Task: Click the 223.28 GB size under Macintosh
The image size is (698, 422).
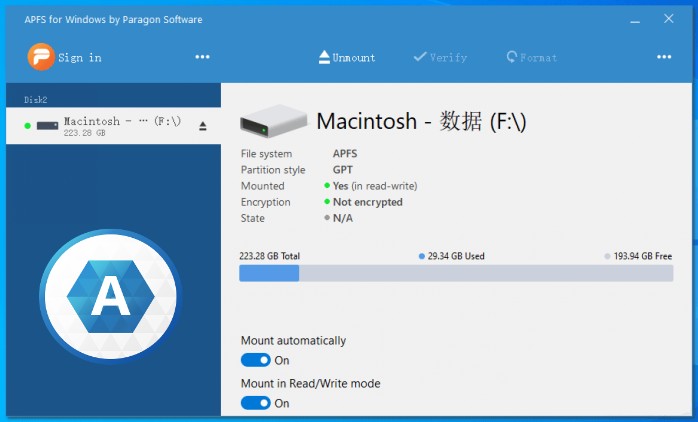Action: click(84, 133)
